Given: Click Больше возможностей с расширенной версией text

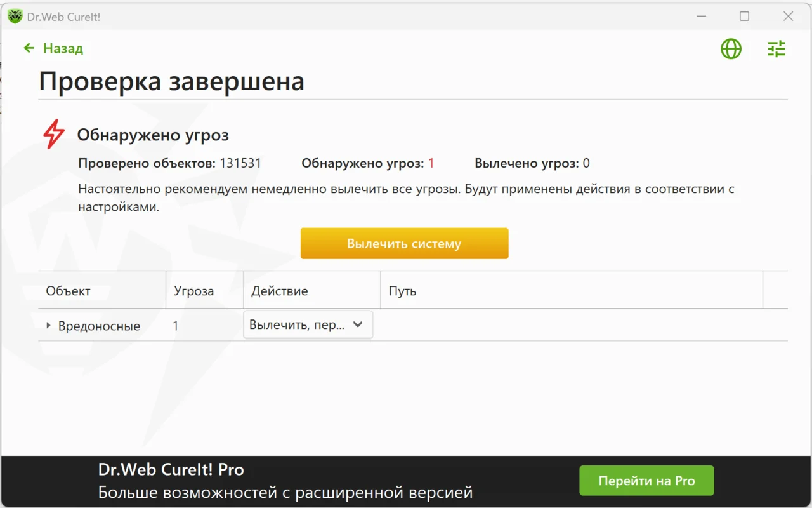Looking at the screenshot, I should [x=285, y=492].
